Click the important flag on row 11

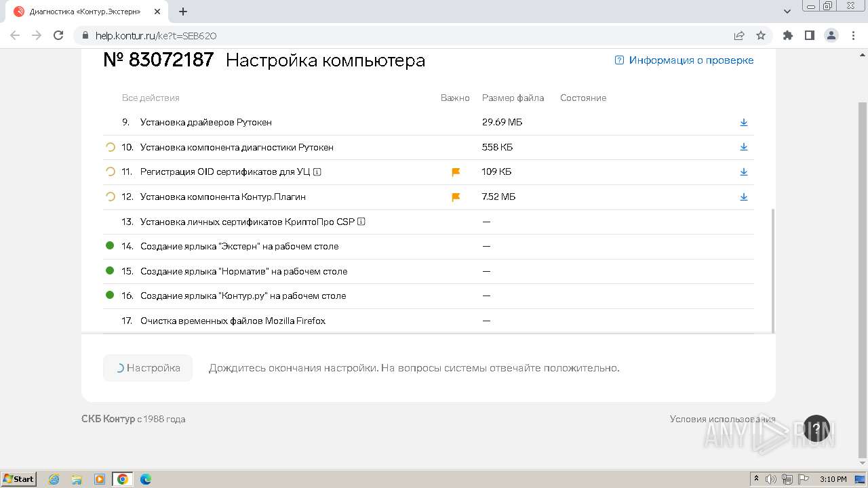456,172
